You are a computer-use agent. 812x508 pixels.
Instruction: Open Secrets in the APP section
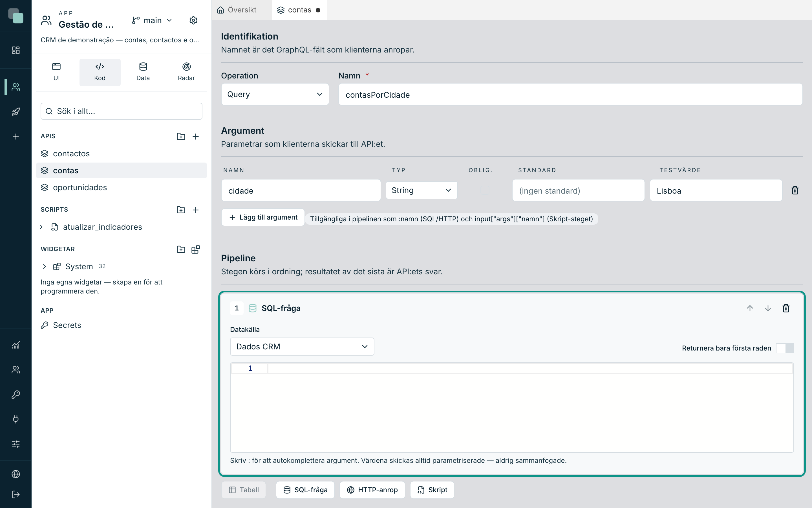pos(122,325)
